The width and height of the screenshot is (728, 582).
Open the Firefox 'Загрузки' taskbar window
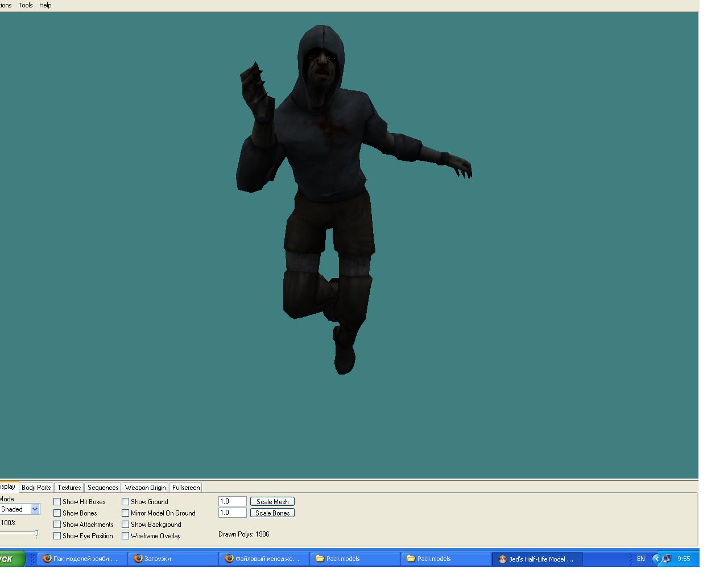173,559
